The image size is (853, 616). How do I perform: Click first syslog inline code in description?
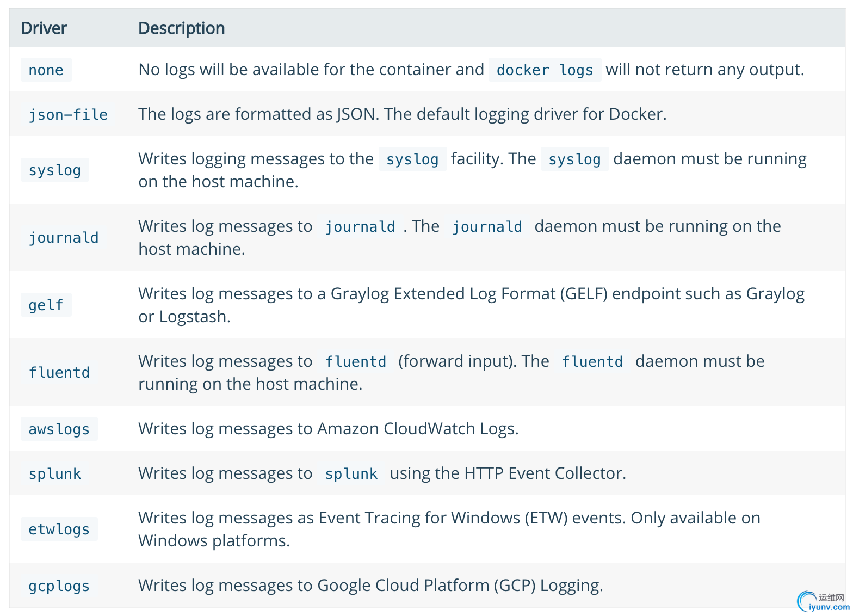pos(412,159)
